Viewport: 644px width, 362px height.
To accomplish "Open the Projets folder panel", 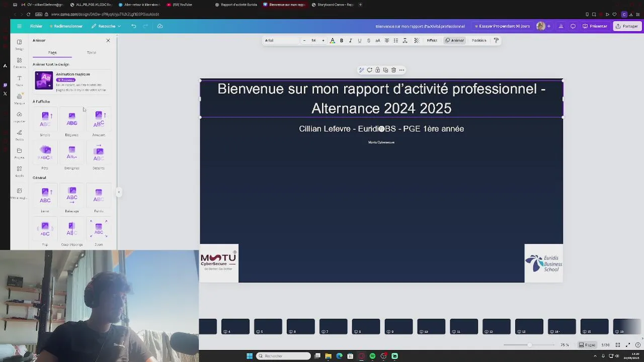I will (x=19, y=153).
